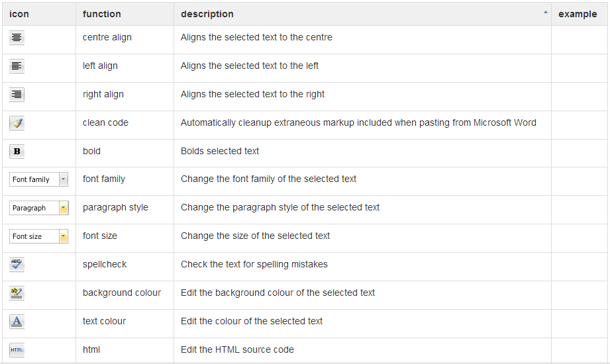Run the spellcheck ABC icon

click(x=17, y=265)
